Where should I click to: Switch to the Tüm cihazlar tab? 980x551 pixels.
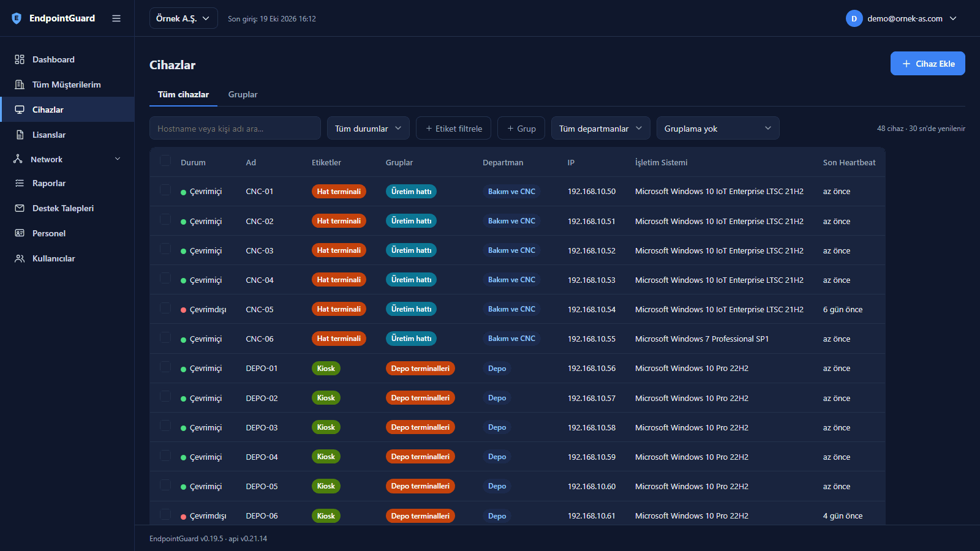183,94
